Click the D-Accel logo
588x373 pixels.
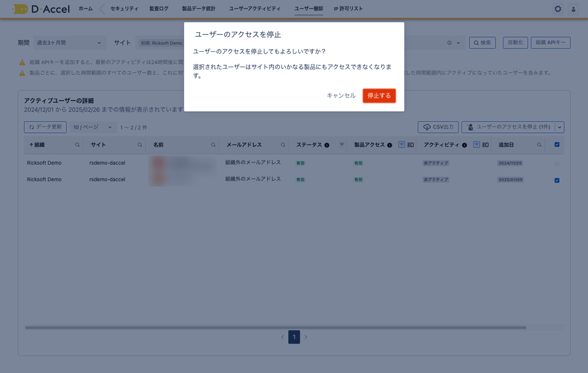tap(41, 9)
